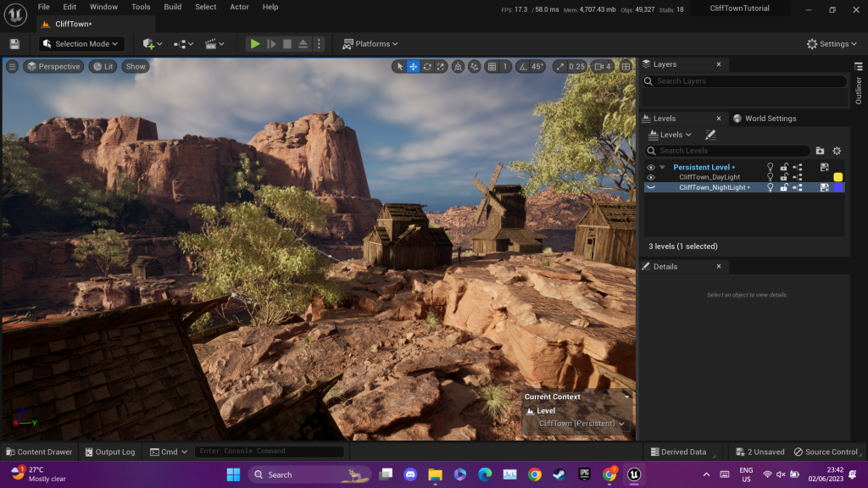Open the Content Drawer
The height and width of the screenshot is (488, 868).
tap(39, 452)
